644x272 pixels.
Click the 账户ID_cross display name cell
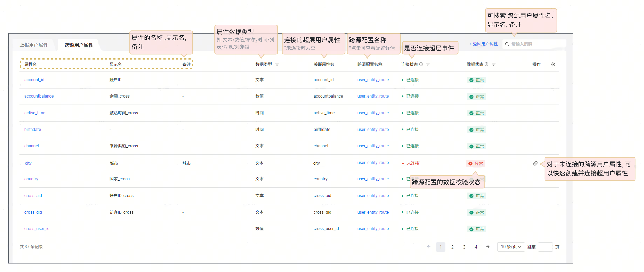(x=122, y=196)
